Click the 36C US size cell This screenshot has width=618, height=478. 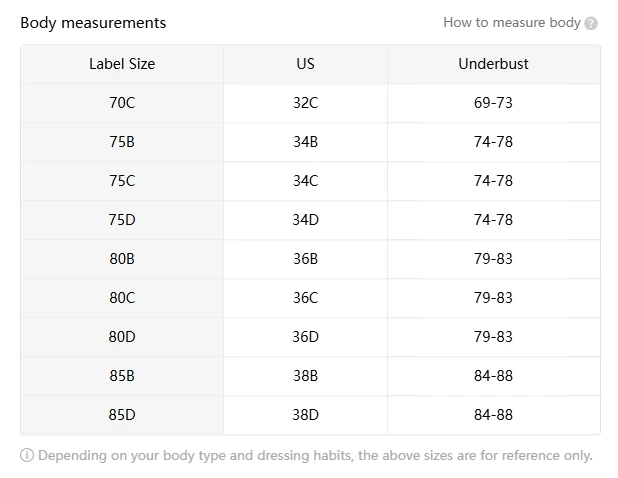305,298
